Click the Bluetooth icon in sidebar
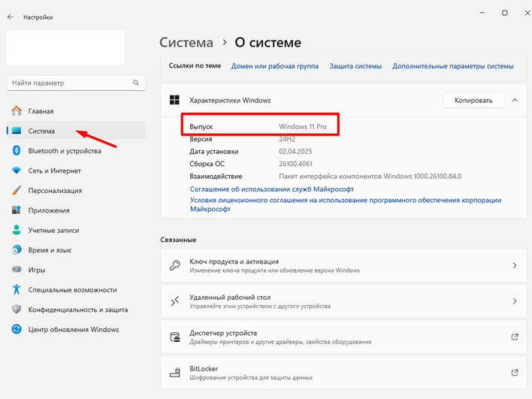Screen dimensions: 532x399 pos(17,150)
